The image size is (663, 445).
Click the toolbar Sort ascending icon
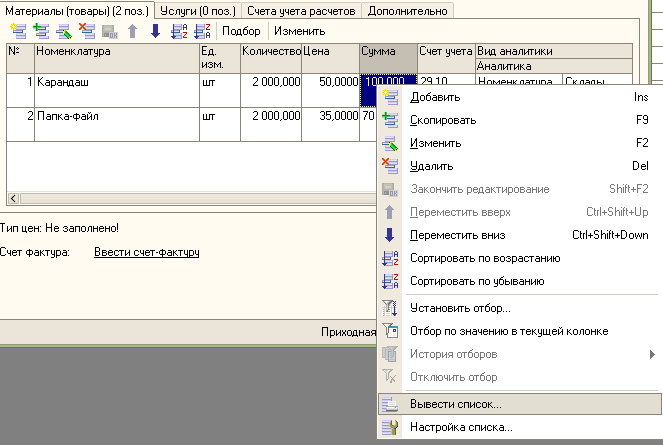pyautogui.click(x=179, y=31)
